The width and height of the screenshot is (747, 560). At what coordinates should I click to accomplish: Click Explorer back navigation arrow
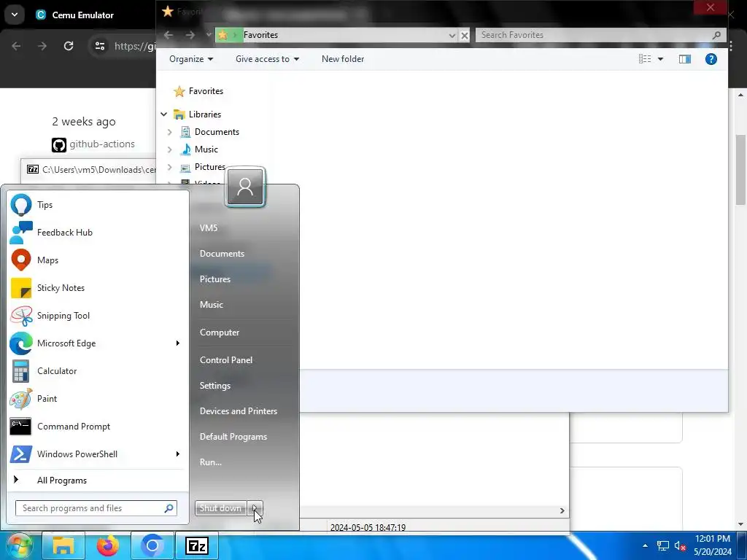[x=169, y=35]
